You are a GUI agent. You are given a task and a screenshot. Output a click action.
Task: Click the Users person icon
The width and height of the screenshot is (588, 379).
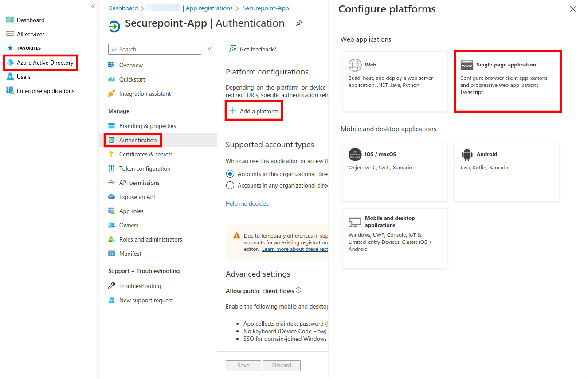click(x=10, y=77)
